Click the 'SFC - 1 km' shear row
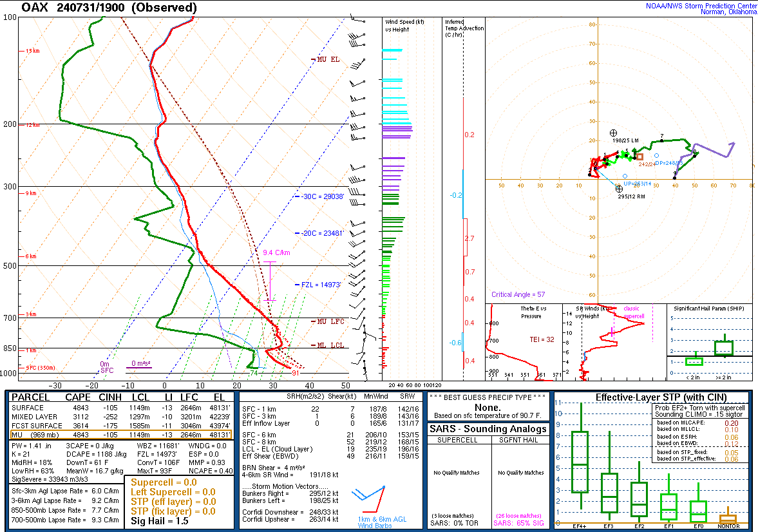 330,410
